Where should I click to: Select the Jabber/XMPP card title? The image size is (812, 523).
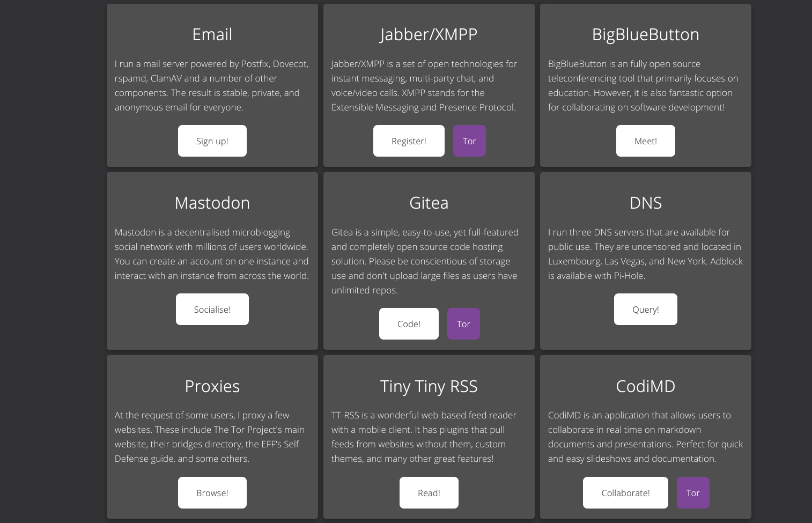click(x=429, y=34)
